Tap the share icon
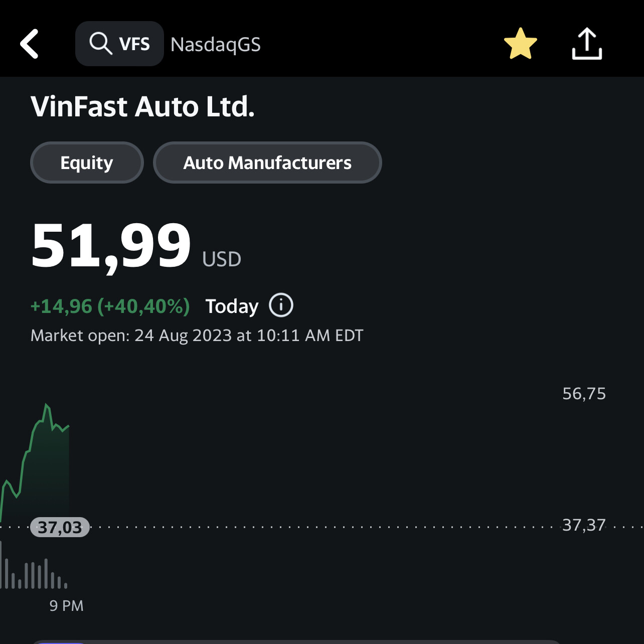The image size is (644, 644). click(587, 44)
